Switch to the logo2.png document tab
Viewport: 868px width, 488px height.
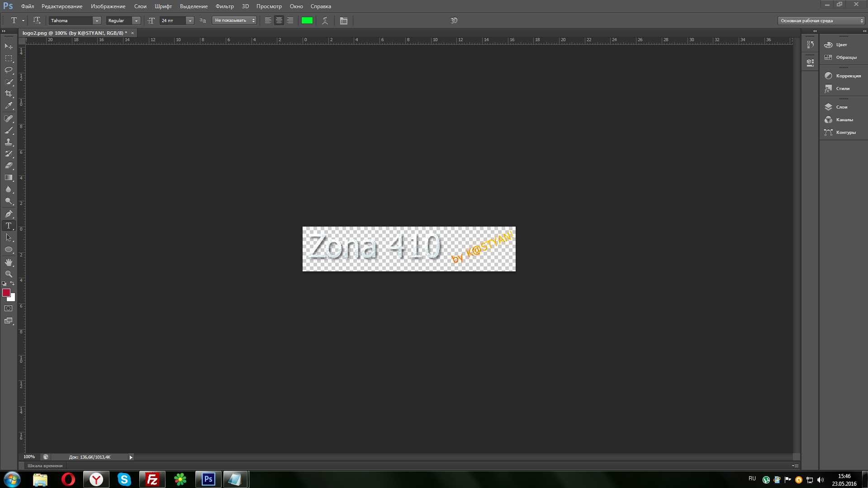pos(75,33)
